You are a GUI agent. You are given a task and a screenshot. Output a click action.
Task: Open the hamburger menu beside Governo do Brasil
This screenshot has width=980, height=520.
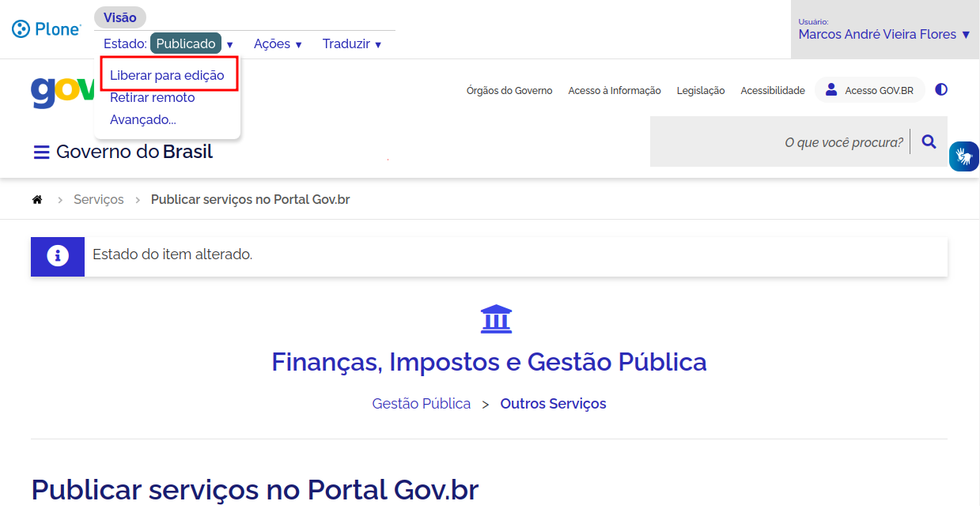[x=41, y=152]
